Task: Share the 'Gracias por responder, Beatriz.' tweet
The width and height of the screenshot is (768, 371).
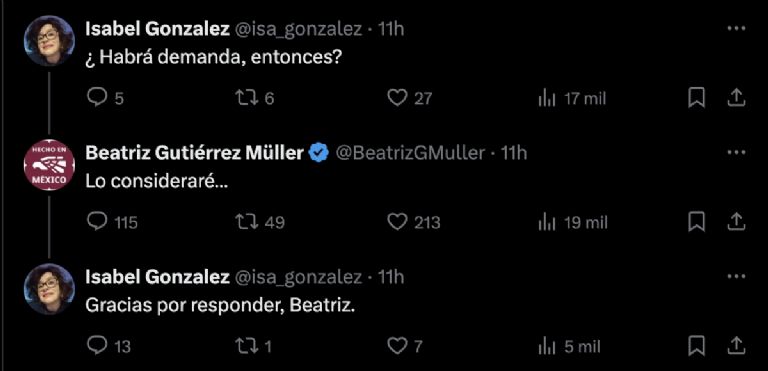Action: (736, 346)
